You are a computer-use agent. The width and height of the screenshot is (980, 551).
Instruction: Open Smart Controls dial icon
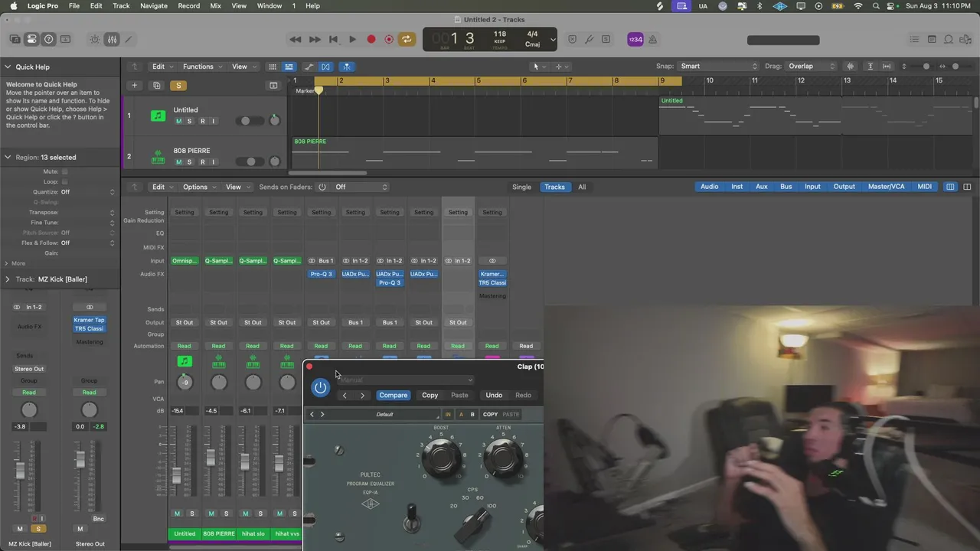pyautogui.click(x=95, y=39)
